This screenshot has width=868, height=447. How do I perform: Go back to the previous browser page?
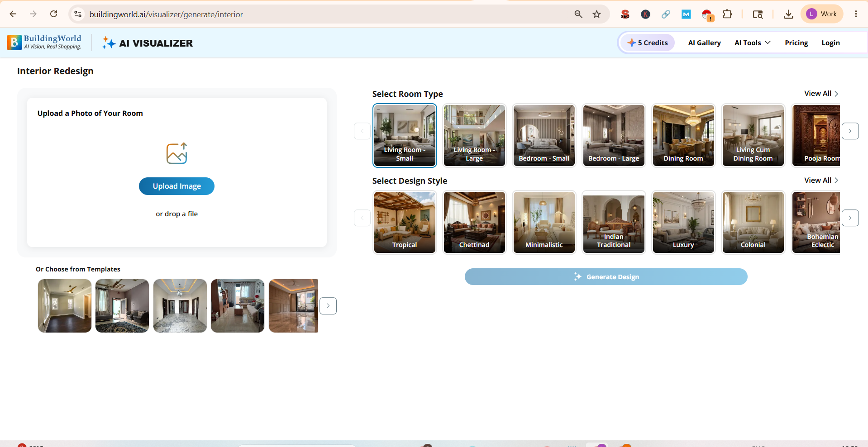[x=13, y=14]
